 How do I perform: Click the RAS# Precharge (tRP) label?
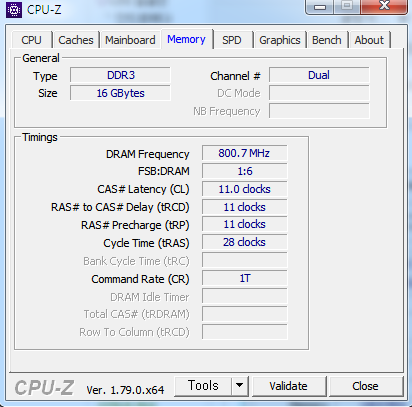135,225
